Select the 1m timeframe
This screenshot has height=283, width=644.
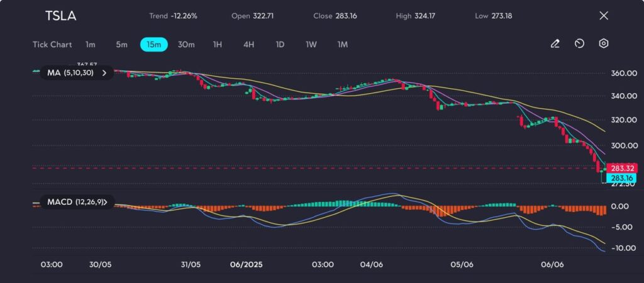click(91, 45)
